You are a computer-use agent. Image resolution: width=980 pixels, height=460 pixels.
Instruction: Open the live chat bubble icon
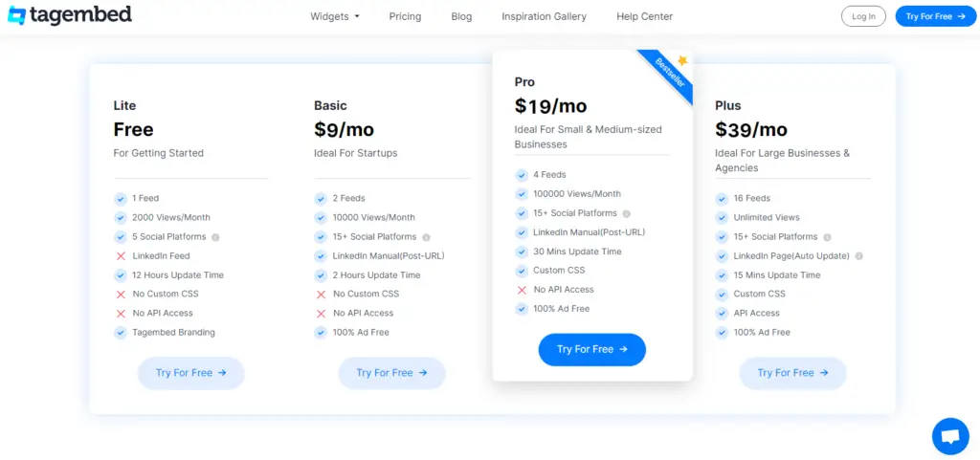click(950, 436)
